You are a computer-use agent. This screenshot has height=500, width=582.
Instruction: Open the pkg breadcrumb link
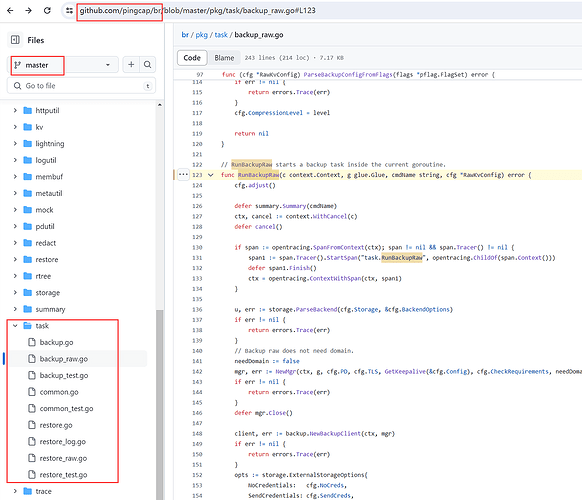point(202,35)
